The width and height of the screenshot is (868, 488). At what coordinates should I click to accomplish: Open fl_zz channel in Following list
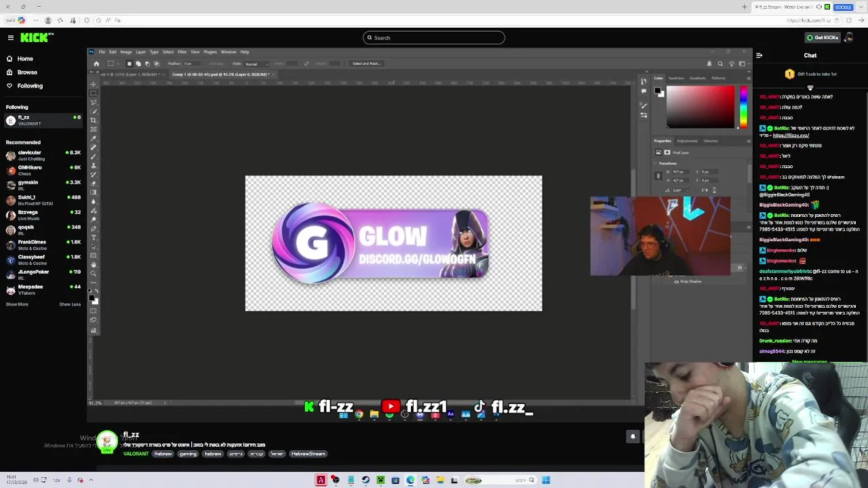coord(43,120)
